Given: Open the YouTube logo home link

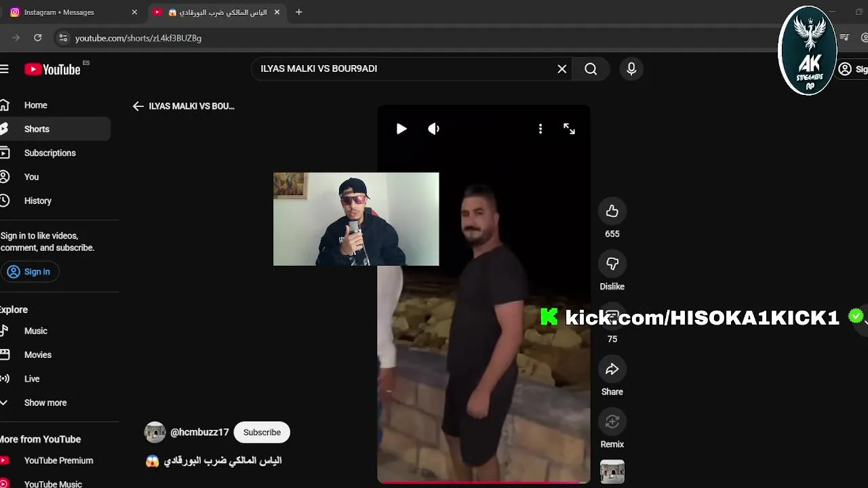Looking at the screenshot, I should [x=53, y=68].
